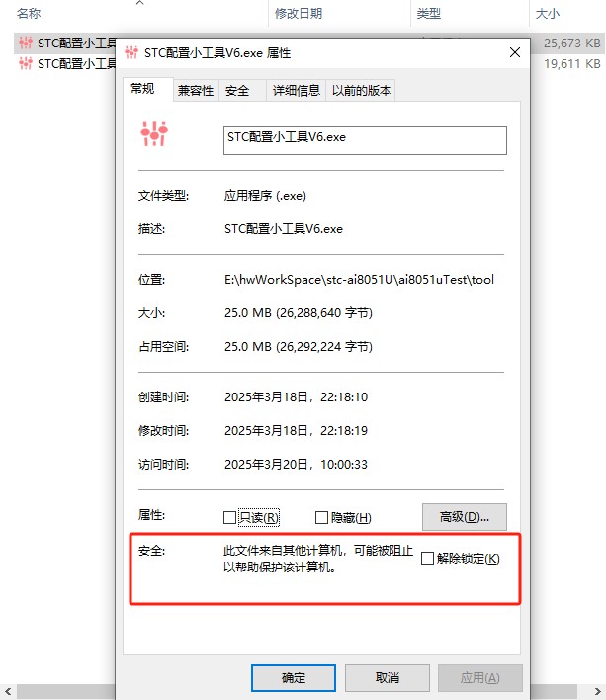The image size is (606, 700).
Task: Click the 描述 value STC配置小工具V6.exe
Action: point(284,229)
